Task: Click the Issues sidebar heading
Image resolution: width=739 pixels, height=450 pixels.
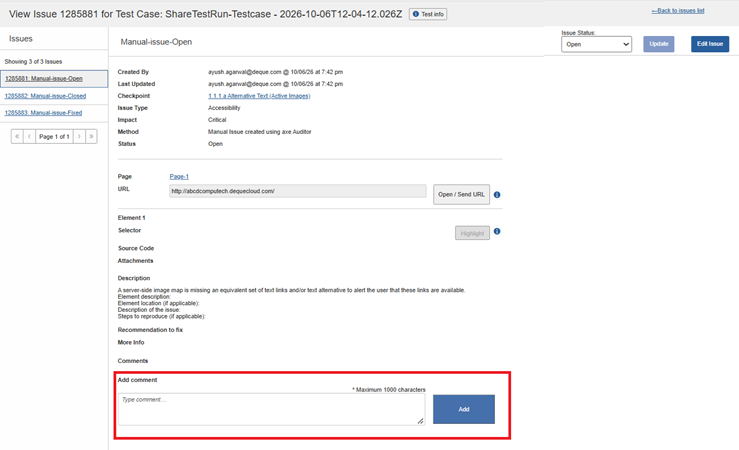Action: (x=21, y=39)
